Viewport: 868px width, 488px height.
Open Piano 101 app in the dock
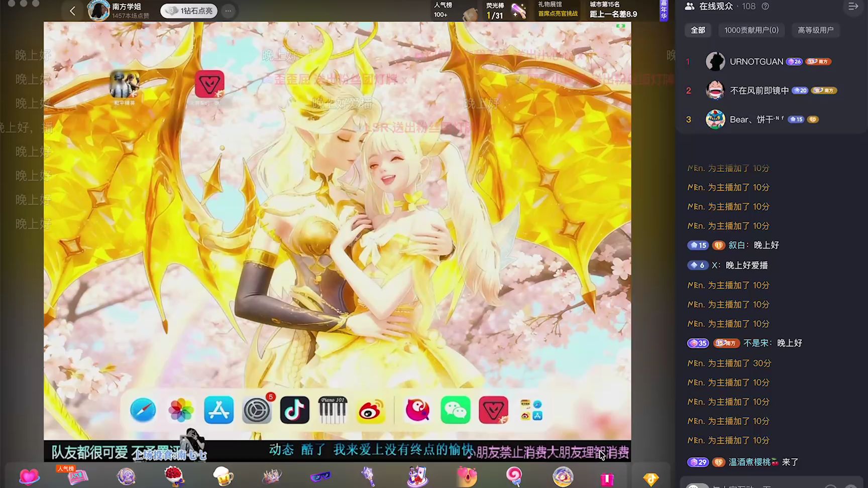pos(333,410)
